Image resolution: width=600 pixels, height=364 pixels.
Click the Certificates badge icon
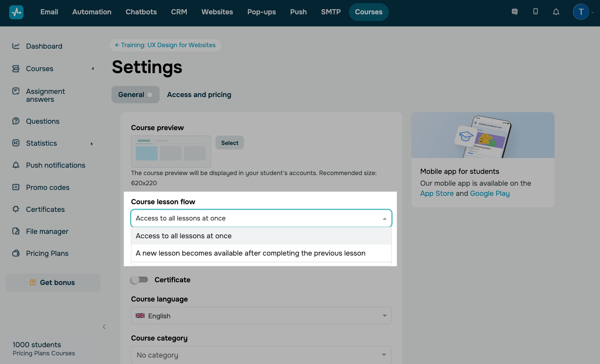(x=16, y=209)
